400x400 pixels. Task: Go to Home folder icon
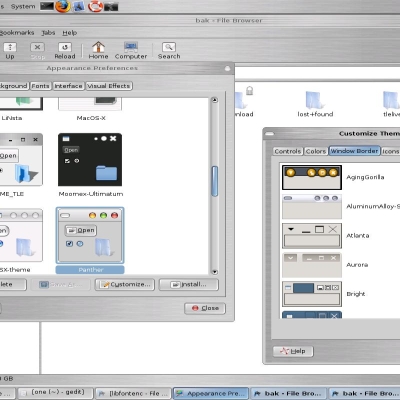click(x=98, y=51)
